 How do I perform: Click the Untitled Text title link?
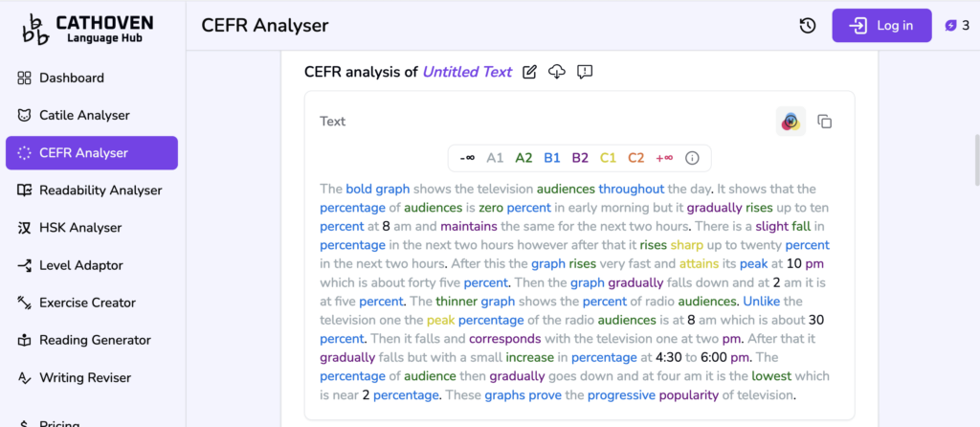(x=467, y=72)
